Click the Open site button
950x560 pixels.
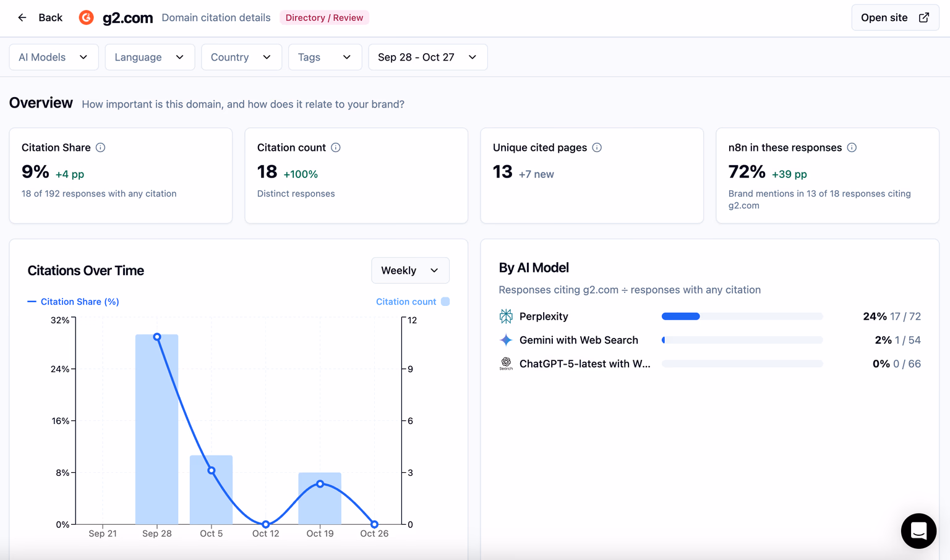point(895,17)
